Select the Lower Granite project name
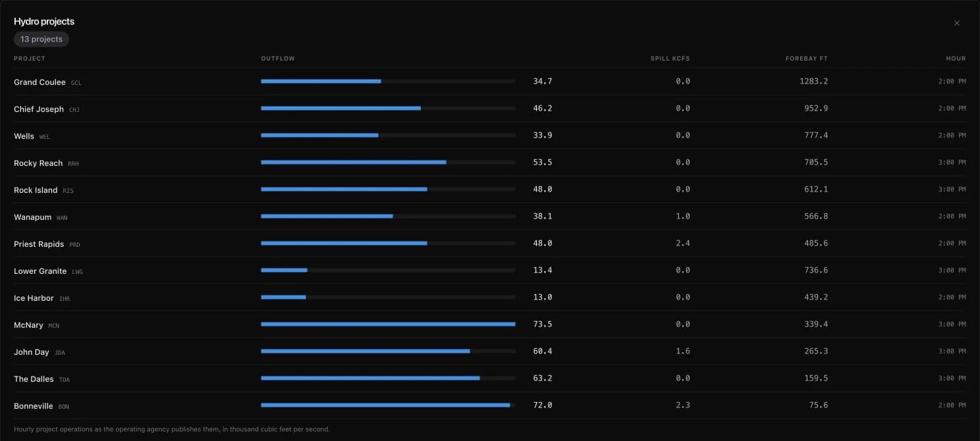980x441 pixels. pos(40,271)
